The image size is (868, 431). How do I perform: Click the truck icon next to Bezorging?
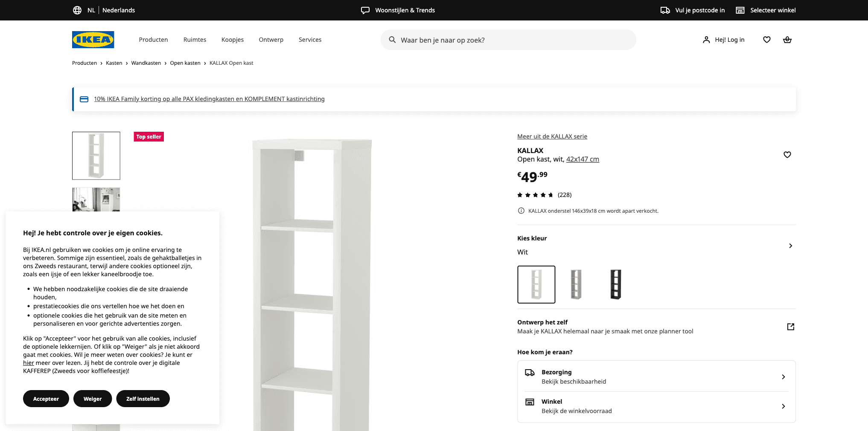point(530,373)
